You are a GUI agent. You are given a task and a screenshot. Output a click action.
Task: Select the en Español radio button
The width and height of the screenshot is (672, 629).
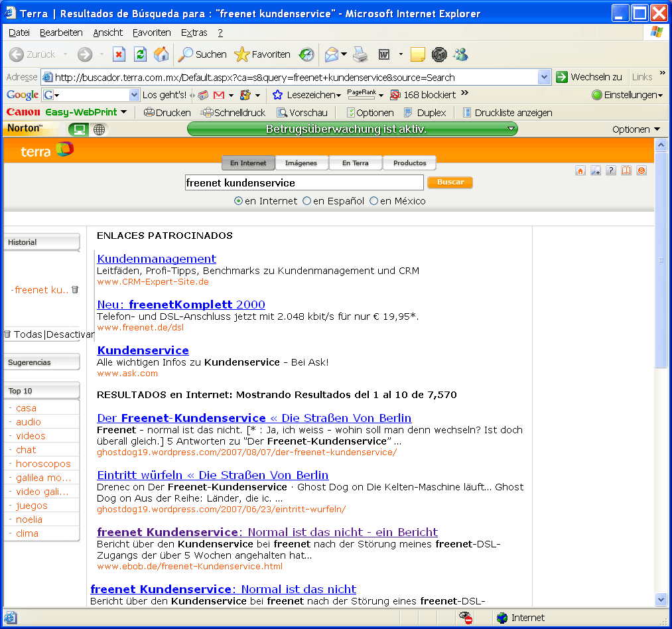307,201
